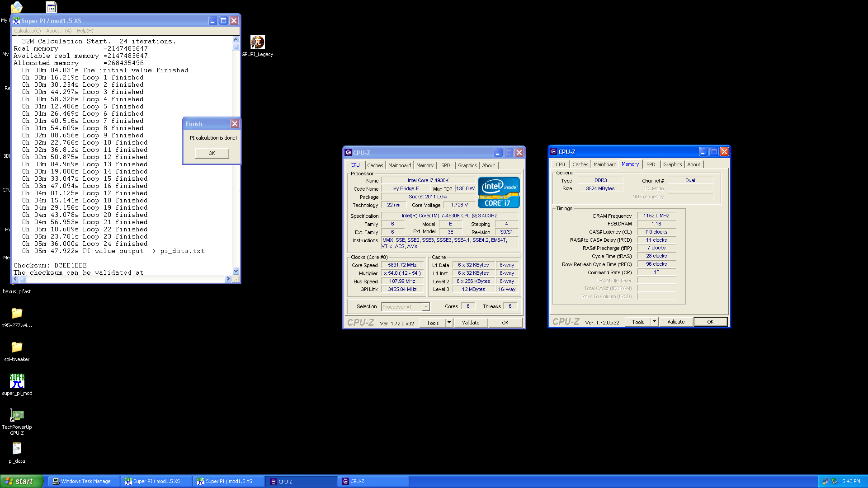The width and height of the screenshot is (868, 488).
Task: Click the Intel Core i7 logo
Action: click(499, 192)
